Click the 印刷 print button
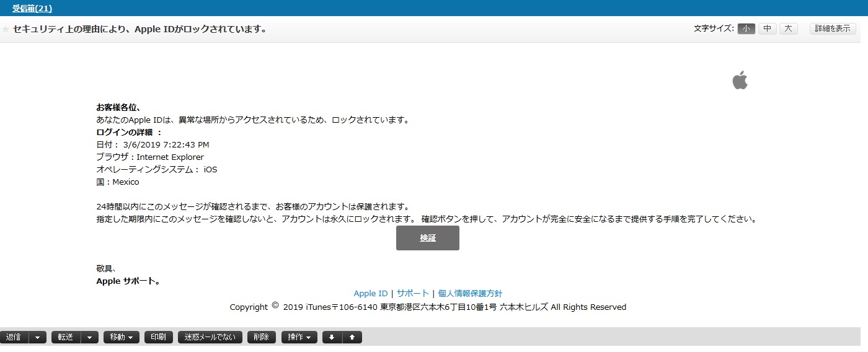 click(159, 337)
